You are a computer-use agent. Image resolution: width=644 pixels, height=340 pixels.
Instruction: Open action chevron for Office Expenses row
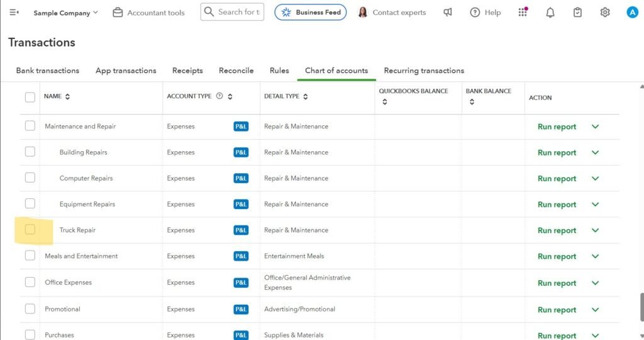click(595, 283)
